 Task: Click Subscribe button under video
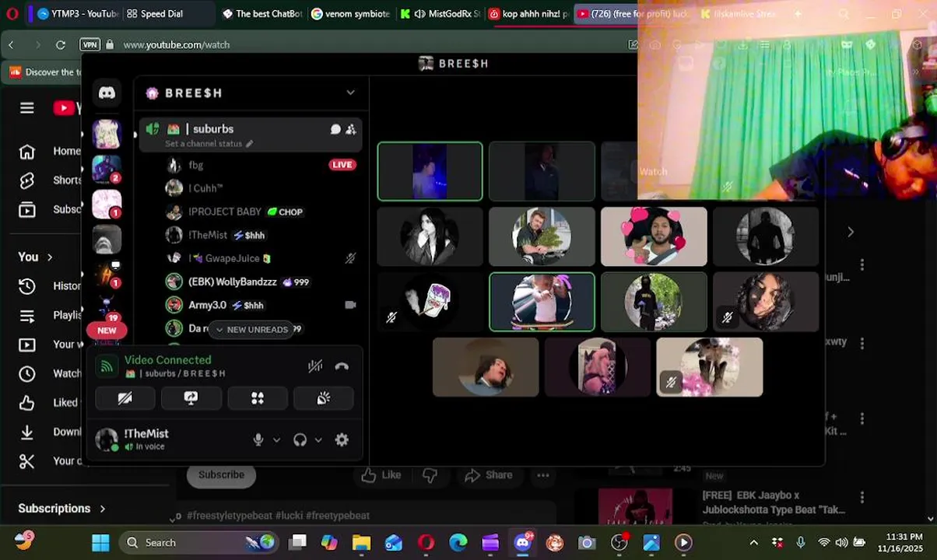tap(221, 474)
